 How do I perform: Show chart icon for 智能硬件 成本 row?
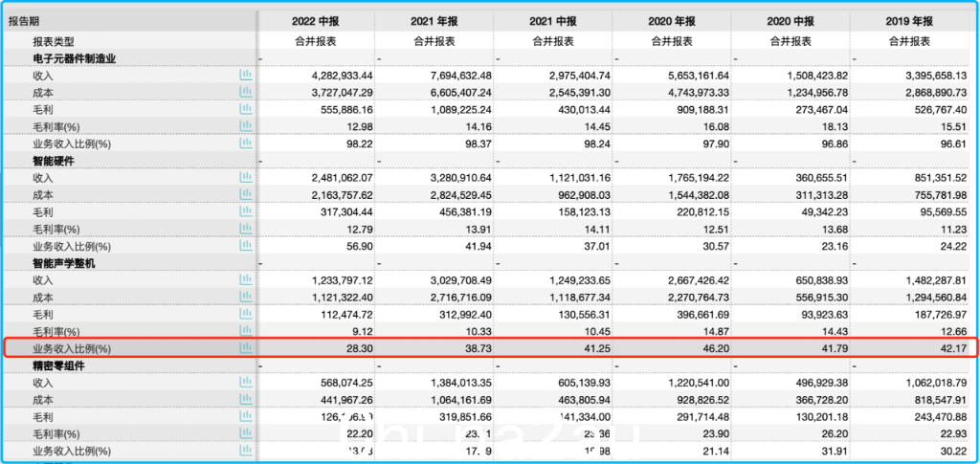[246, 194]
